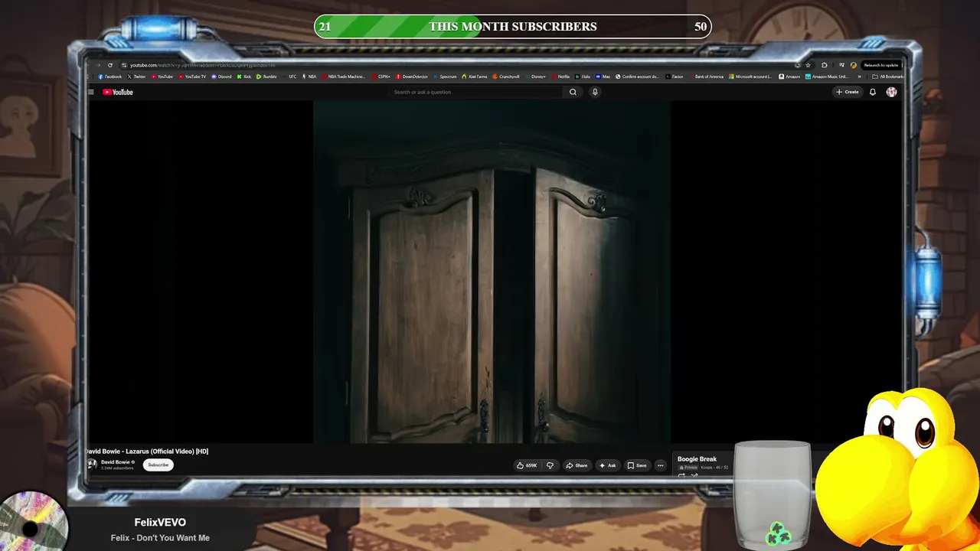Click the Boogie Break playlist title
Viewport: 980px width, 551px height.
tap(697, 459)
